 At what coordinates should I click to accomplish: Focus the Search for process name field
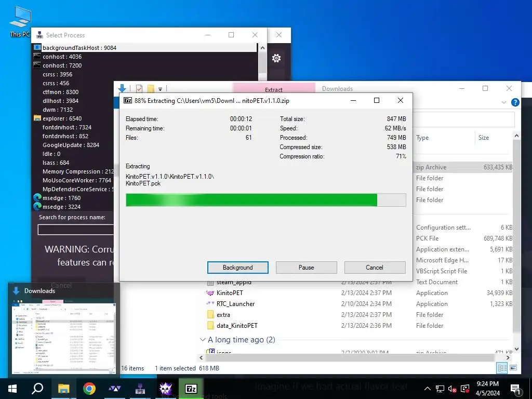coord(76,230)
